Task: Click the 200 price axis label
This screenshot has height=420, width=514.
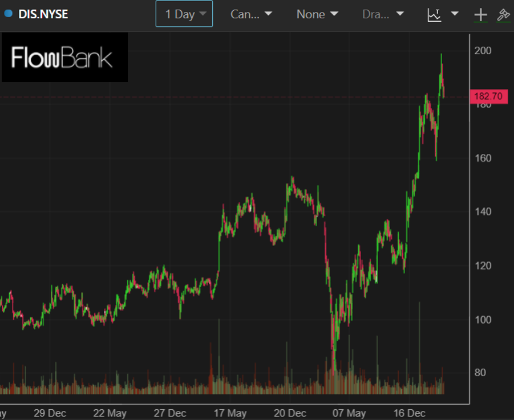Action: [x=483, y=51]
